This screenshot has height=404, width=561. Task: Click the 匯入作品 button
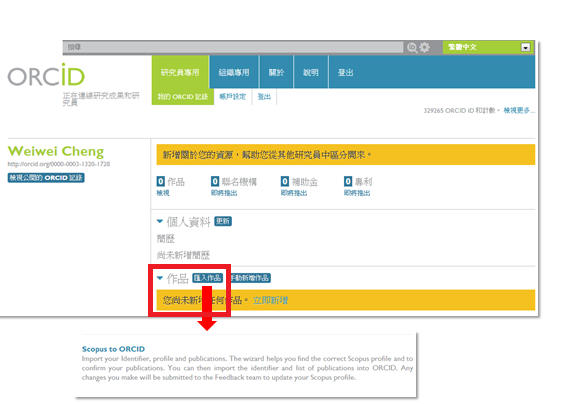tap(208, 278)
